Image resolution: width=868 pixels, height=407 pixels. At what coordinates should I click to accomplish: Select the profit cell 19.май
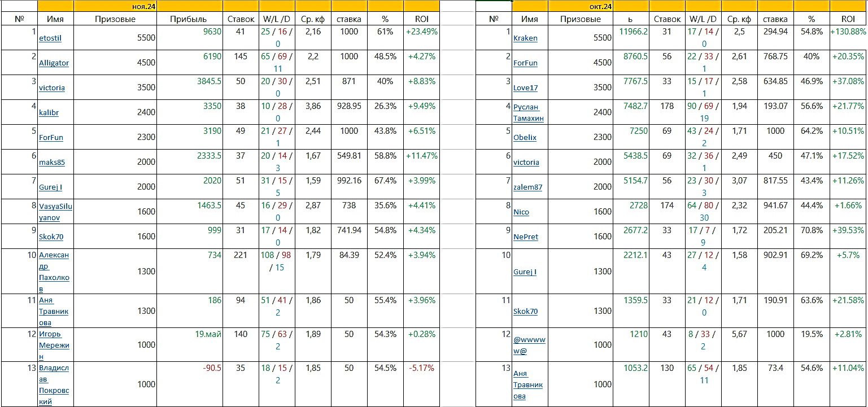pos(190,345)
